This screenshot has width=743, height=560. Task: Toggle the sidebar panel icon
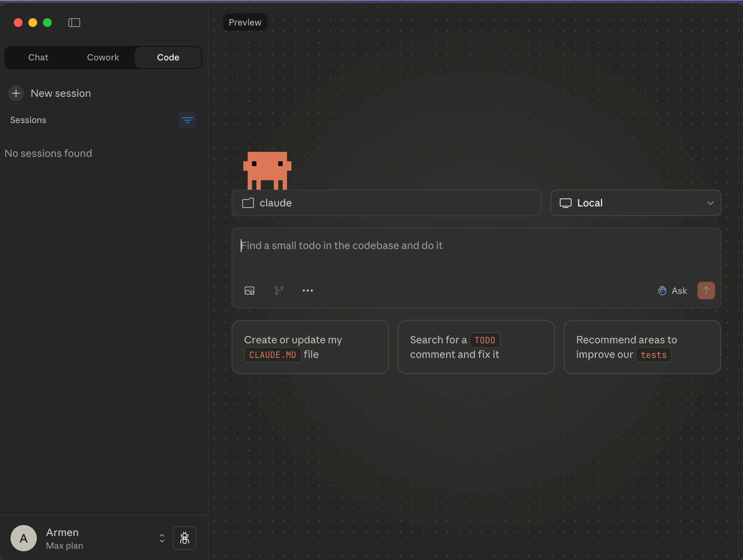[x=74, y=23]
